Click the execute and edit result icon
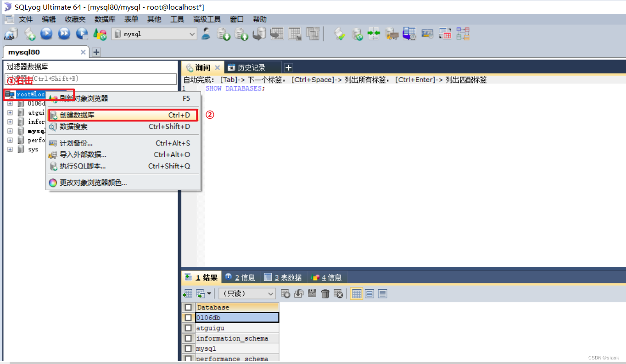 click(82, 33)
